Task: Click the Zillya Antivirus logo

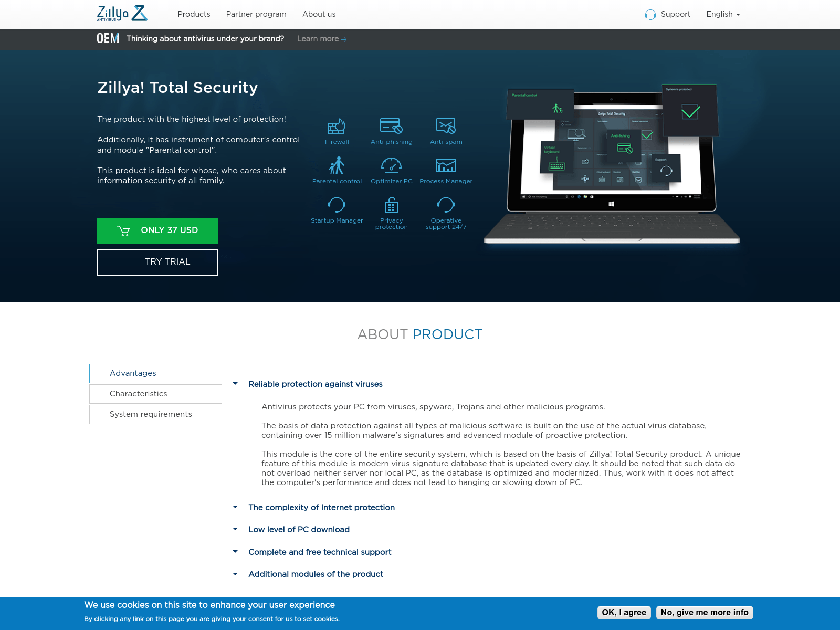Action: point(122,14)
